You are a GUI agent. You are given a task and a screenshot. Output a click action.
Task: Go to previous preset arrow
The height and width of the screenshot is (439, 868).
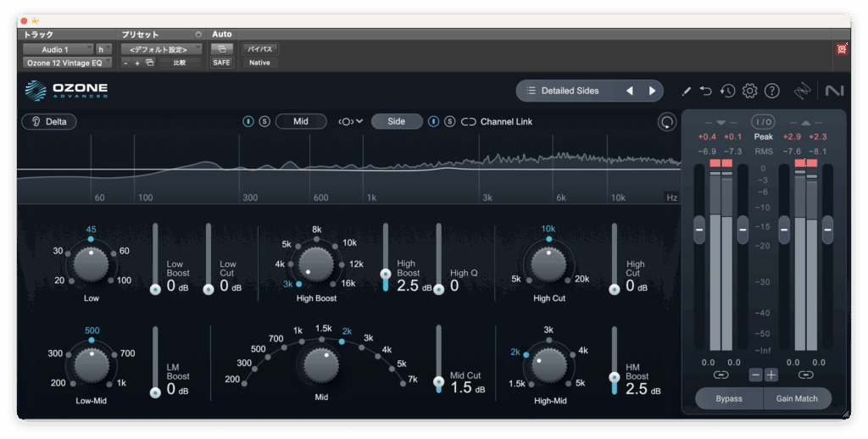click(x=630, y=91)
